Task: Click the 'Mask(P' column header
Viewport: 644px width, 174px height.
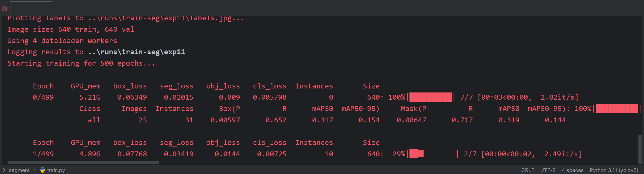Action: 413,109
